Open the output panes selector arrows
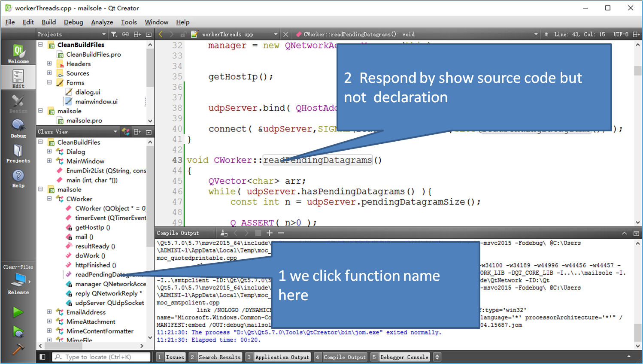 [x=437, y=357]
